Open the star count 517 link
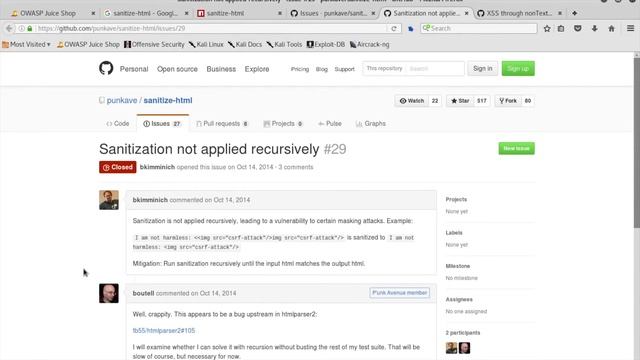 (x=482, y=101)
